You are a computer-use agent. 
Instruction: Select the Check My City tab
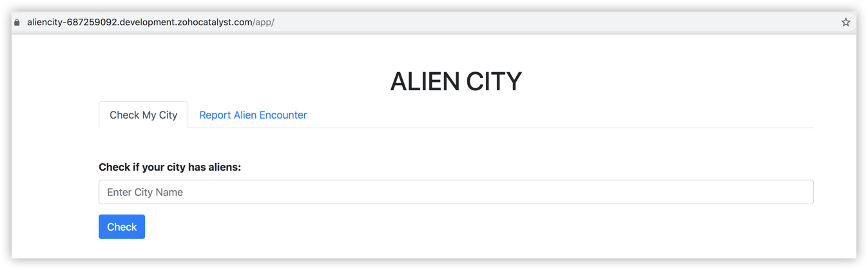click(143, 115)
